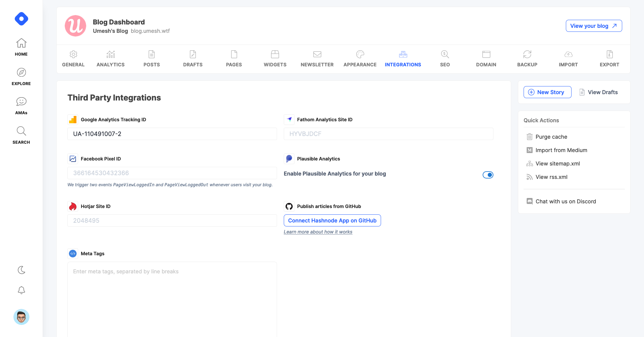Click the Hashnode logo icon
The width and height of the screenshot is (644, 337).
21,19
